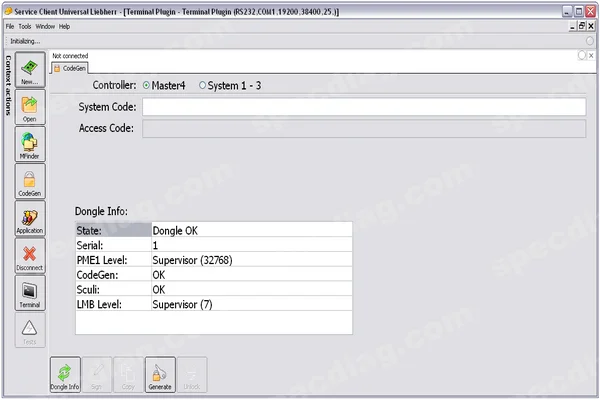
Task: Open a file with the Open icon
Action: 30,107
